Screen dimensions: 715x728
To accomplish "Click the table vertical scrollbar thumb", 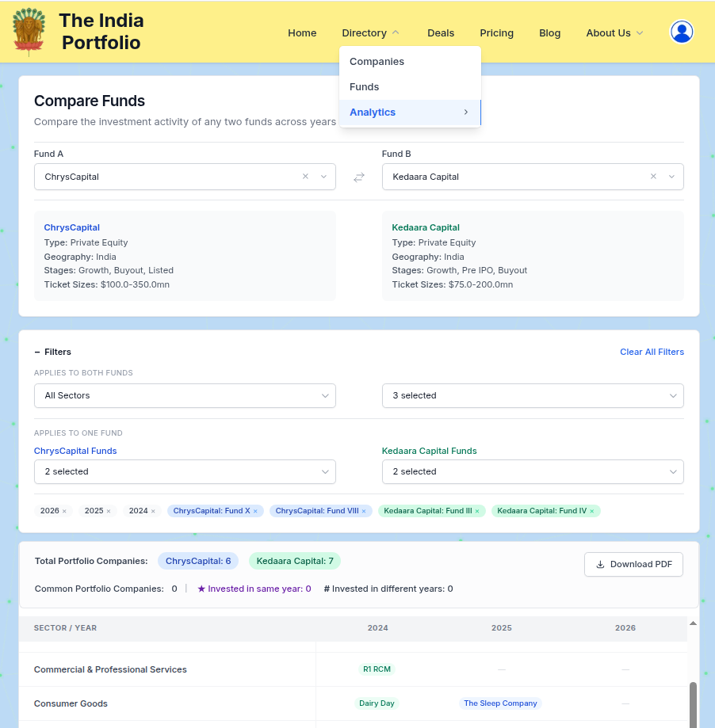I will pos(693,705).
